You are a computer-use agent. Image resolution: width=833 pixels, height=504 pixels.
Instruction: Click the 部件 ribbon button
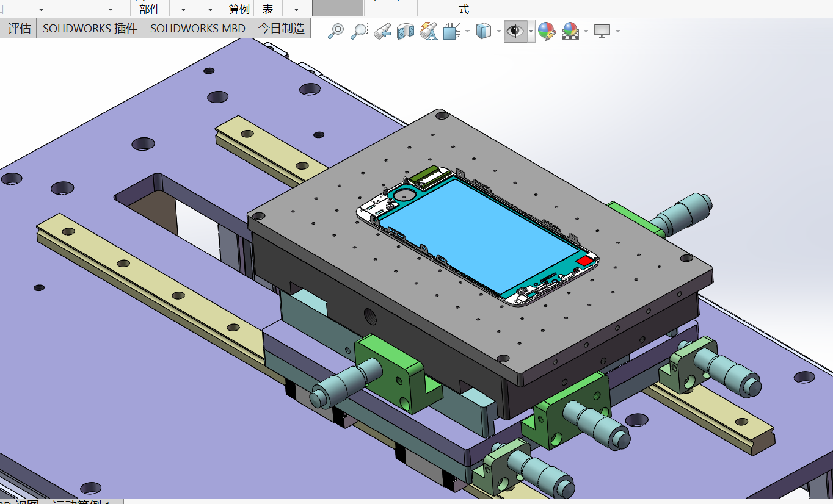pos(150,9)
